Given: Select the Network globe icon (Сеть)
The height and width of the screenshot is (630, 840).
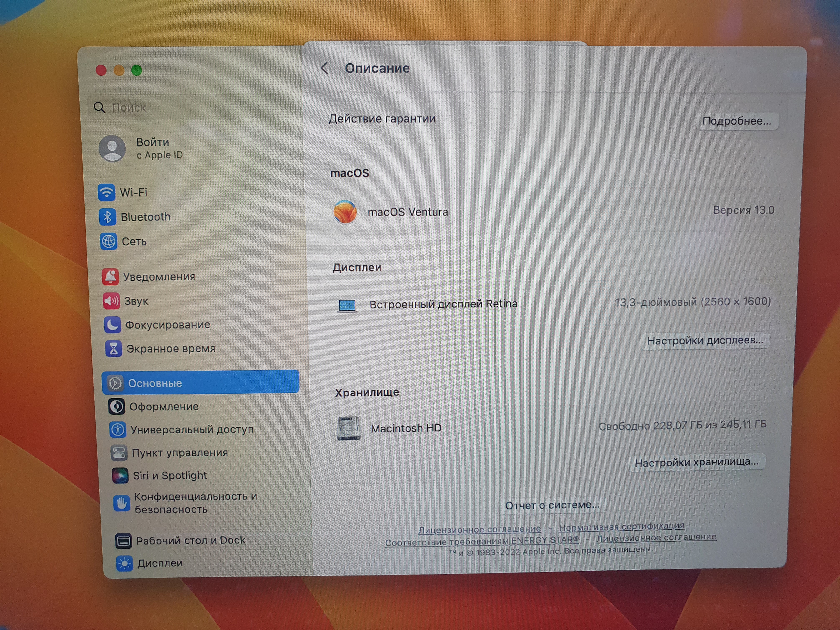Looking at the screenshot, I should coord(109,241).
